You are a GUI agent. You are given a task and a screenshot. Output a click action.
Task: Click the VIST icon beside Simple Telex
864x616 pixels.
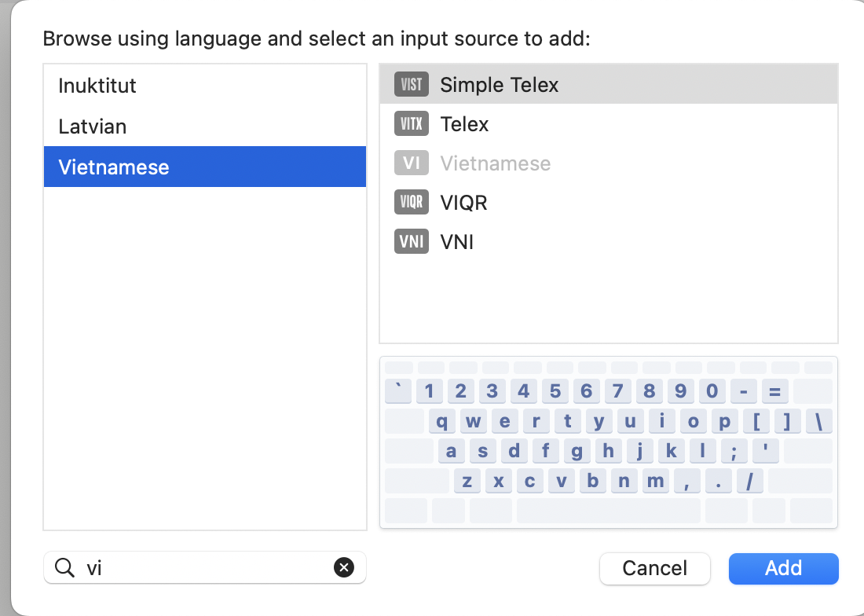[411, 85]
